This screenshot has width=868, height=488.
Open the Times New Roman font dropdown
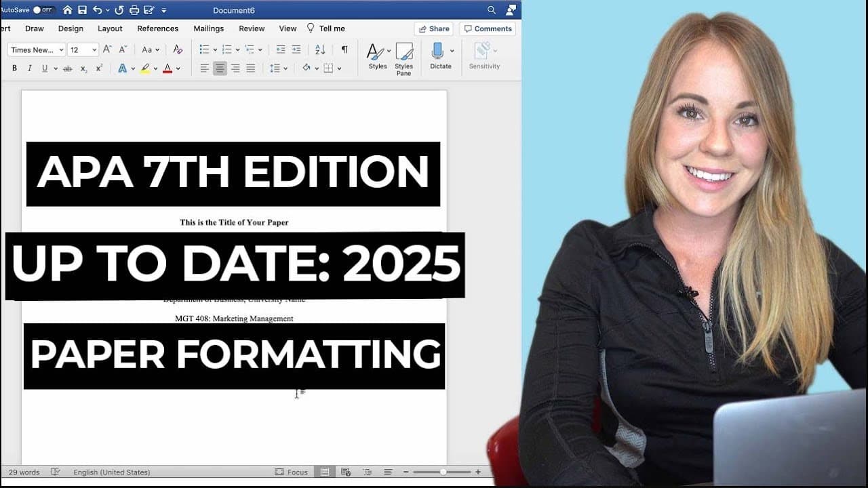[x=37, y=49]
